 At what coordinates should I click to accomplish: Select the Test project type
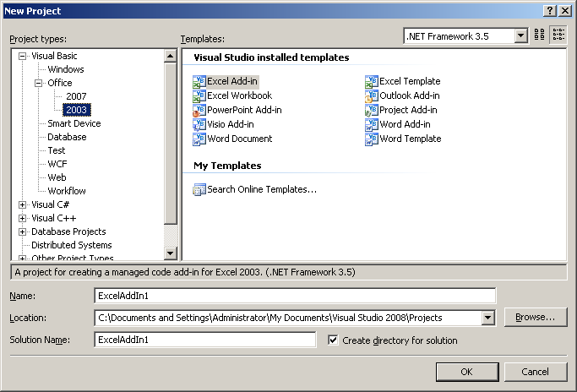click(x=57, y=150)
